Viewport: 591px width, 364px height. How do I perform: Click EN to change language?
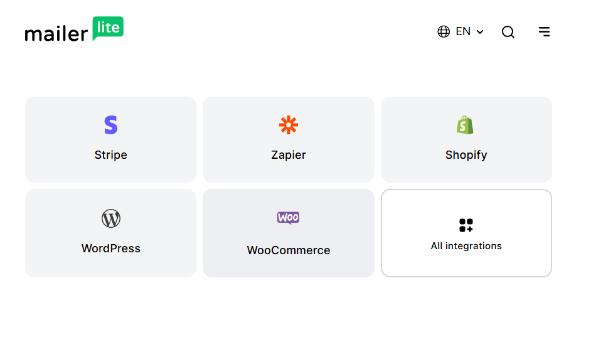coord(462,31)
